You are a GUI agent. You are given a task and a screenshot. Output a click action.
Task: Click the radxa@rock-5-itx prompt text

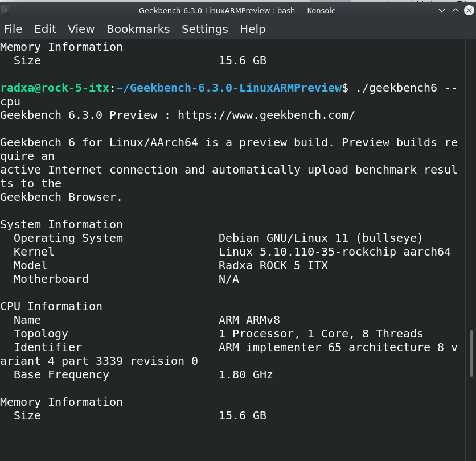pos(55,88)
